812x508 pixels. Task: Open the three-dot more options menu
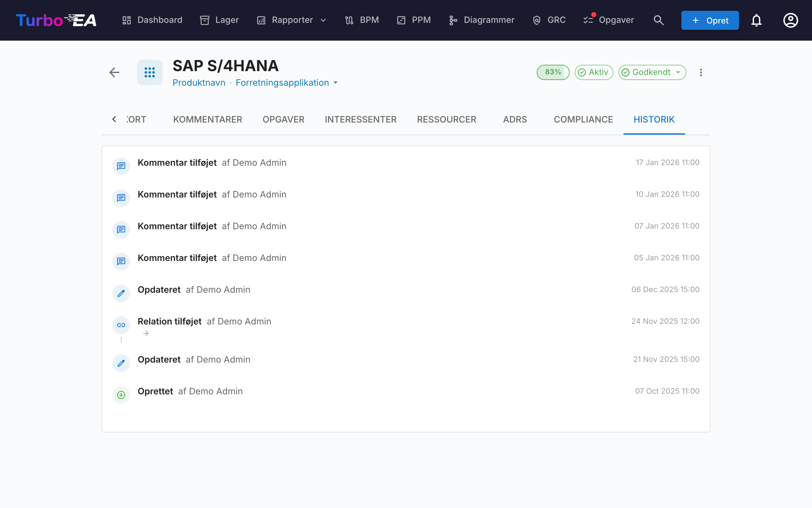pyautogui.click(x=701, y=72)
